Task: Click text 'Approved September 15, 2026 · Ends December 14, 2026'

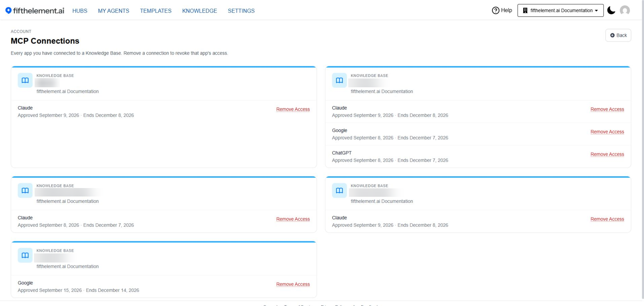Action: coord(78,290)
